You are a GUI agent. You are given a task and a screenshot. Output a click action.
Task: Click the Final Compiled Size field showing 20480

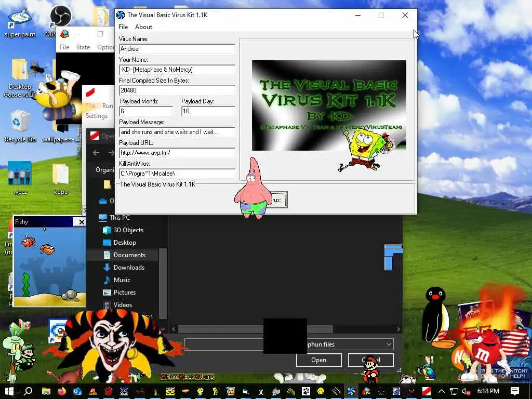[x=177, y=90]
